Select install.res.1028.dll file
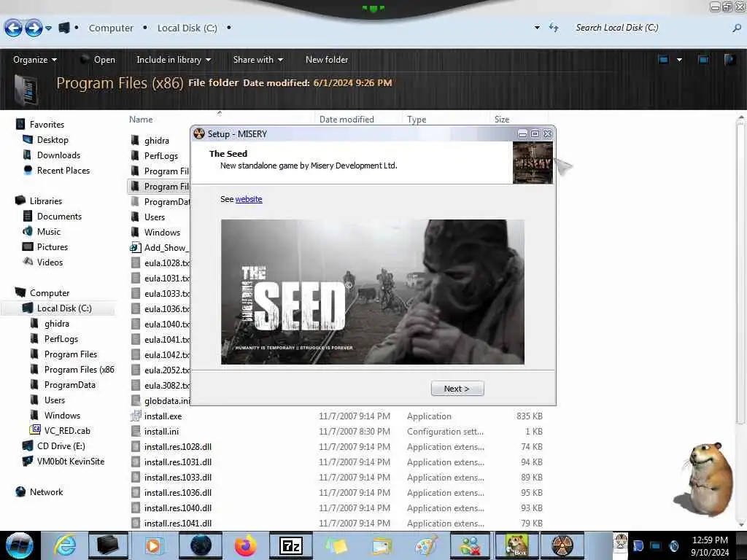The width and height of the screenshot is (747, 560). pyautogui.click(x=178, y=447)
